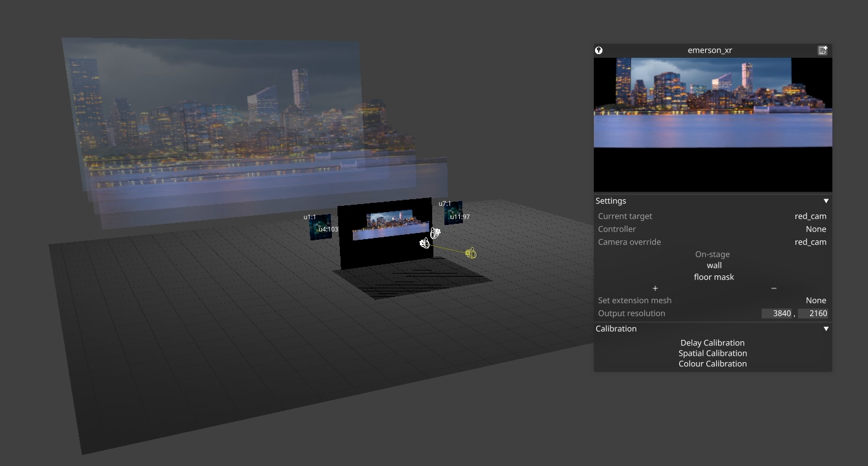This screenshot has height=466, width=868.
Task: Select the upper white camera icon near wall
Action: 435,233
